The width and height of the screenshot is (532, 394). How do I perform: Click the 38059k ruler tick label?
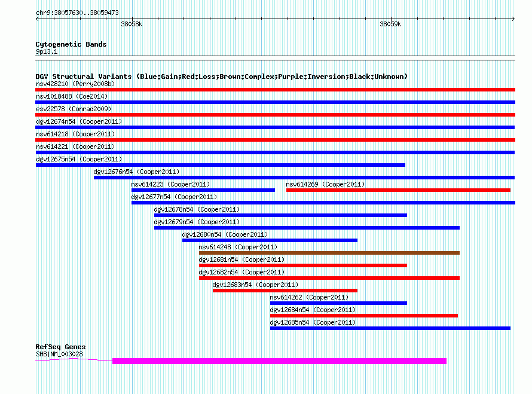pos(390,24)
